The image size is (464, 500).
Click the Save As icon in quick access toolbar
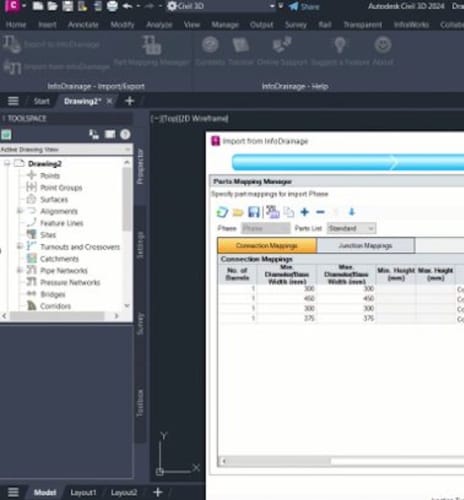[82, 6]
